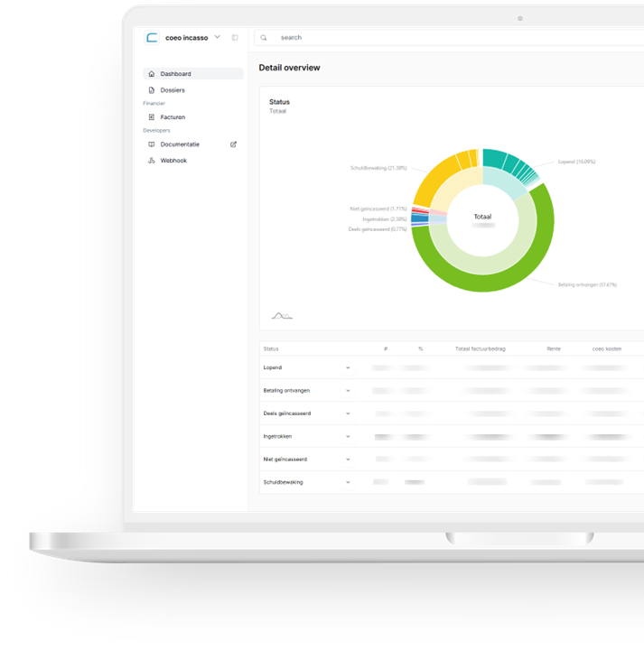Click the Dashboard home icon
The image size is (644, 650).
152,74
